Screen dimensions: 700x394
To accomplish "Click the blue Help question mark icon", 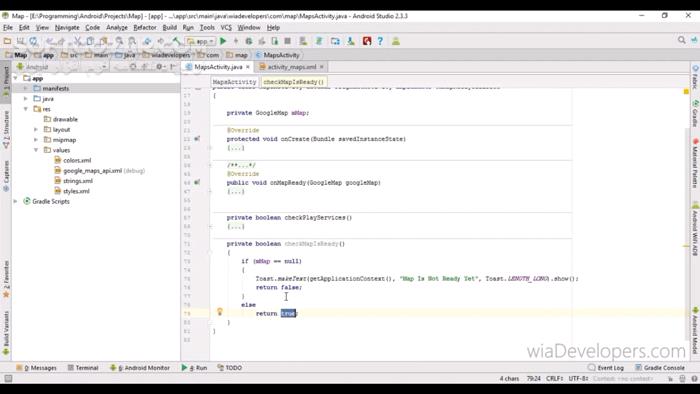I will (380, 41).
